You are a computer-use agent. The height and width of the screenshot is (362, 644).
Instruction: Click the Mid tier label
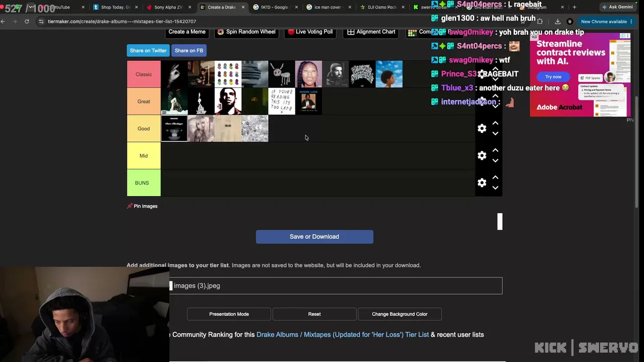point(144,156)
